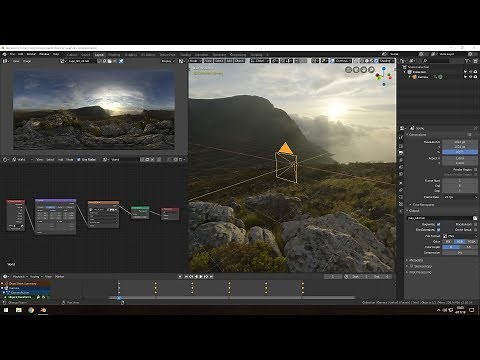
Task: Adjust the Compression slider
Action: tap(460, 253)
